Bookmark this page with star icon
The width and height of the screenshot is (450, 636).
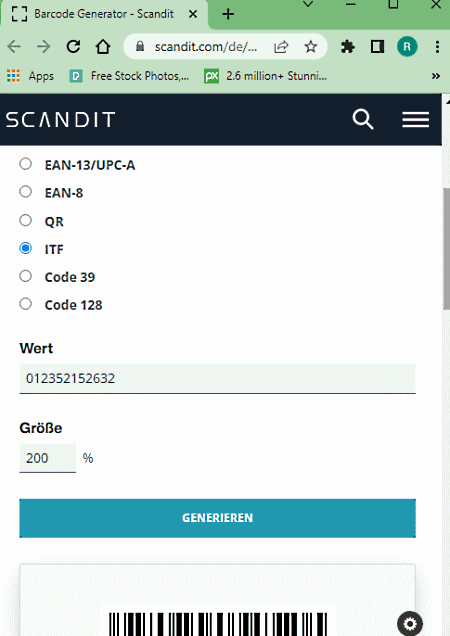[x=310, y=47]
